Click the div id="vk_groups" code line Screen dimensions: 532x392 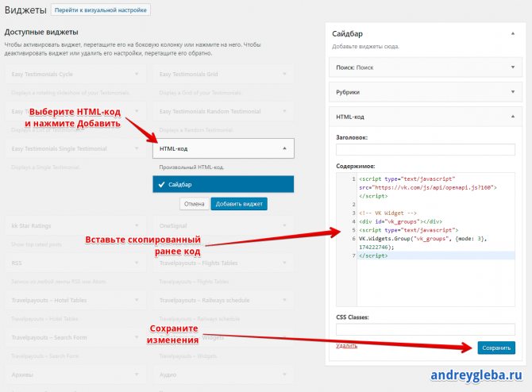[x=400, y=221]
